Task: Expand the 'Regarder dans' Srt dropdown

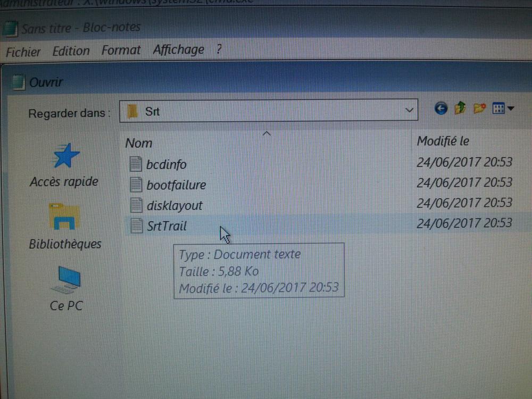Action: (409, 110)
